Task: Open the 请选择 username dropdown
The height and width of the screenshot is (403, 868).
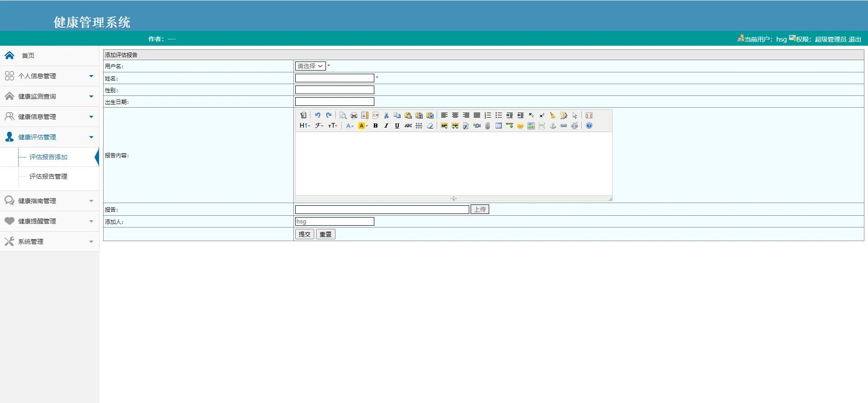Action: click(311, 66)
